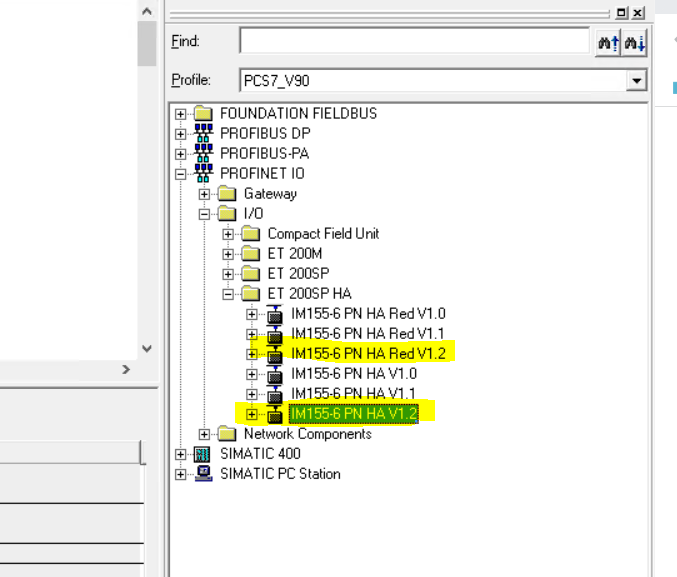Select the Compact Field Unit label
The height and width of the screenshot is (577, 677).
click(323, 234)
